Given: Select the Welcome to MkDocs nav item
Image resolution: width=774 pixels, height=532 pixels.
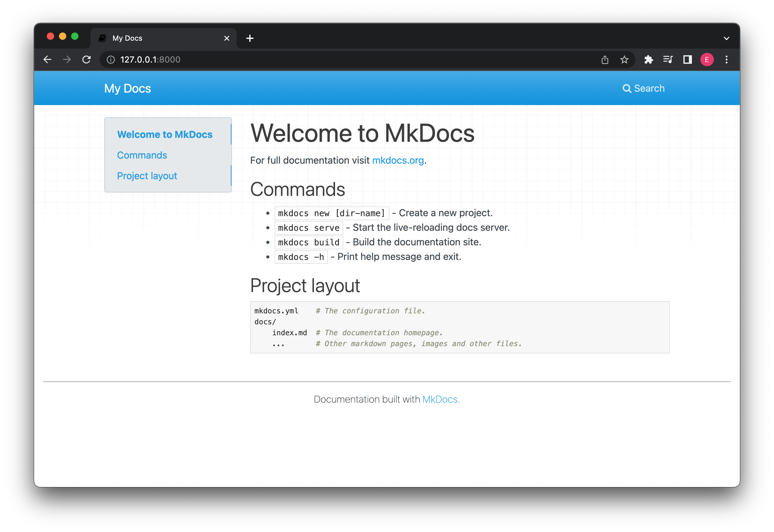Looking at the screenshot, I should 165,135.
